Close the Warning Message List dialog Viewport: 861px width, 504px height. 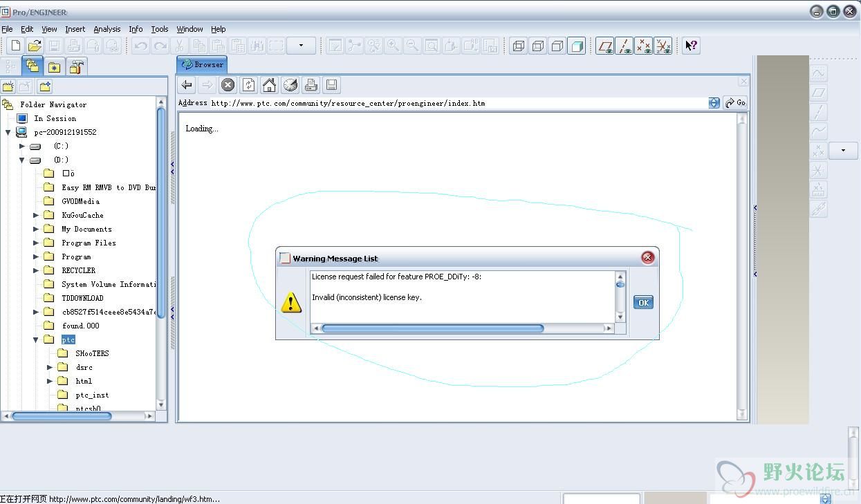point(647,257)
